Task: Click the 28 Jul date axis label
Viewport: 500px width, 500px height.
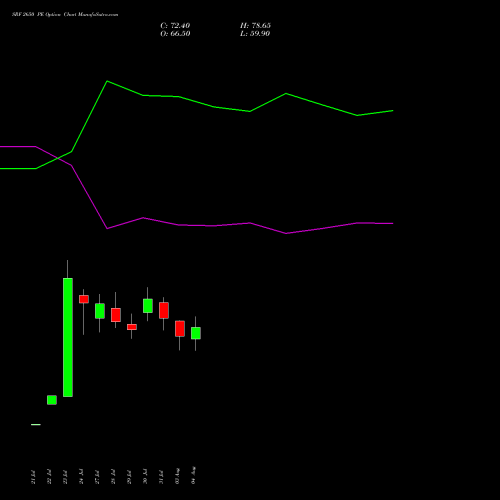Action: [x=113, y=477]
